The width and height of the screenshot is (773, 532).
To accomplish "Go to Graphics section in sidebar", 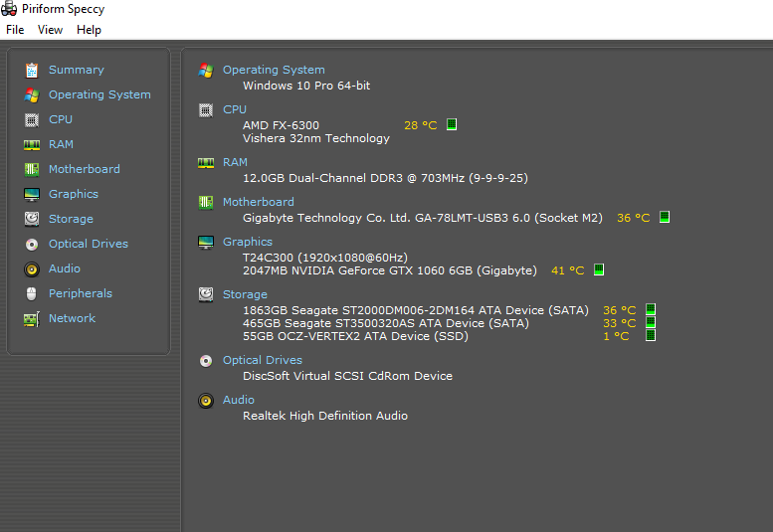I will tap(74, 194).
